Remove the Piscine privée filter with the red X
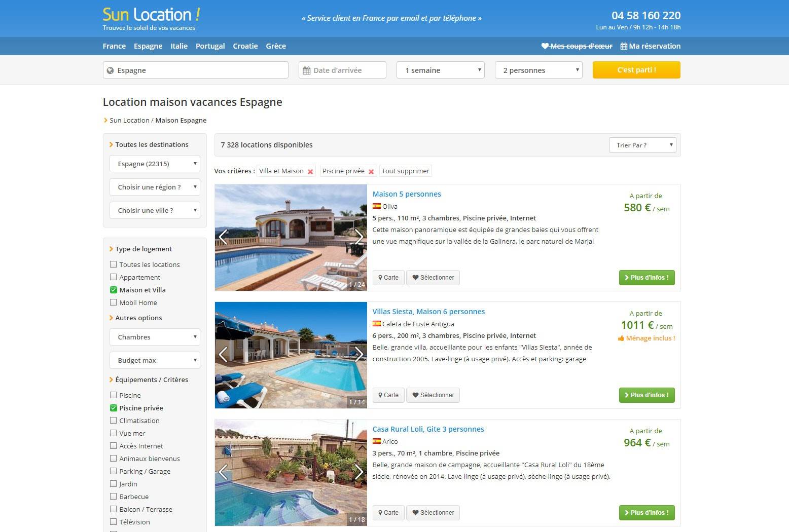The image size is (789, 532). click(x=371, y=172)
